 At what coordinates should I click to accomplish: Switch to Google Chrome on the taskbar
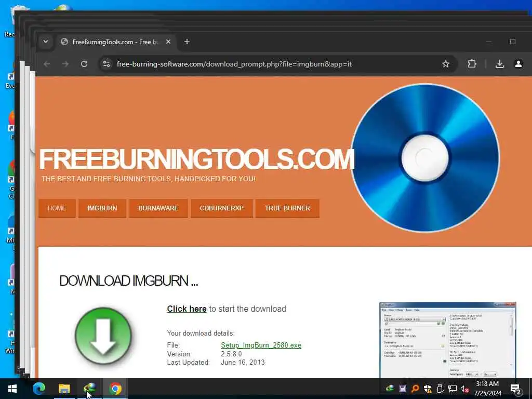[x=115, y=389]
